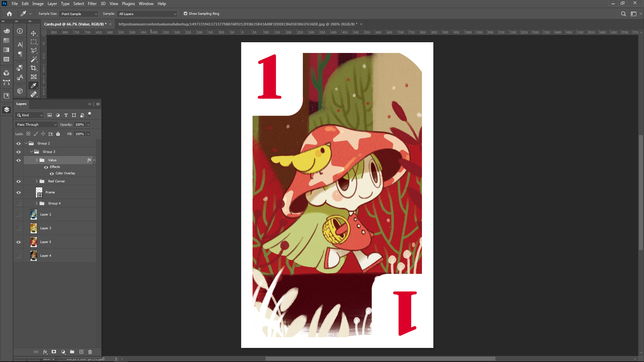Select the Frame tool
644x362 pixels.
pos(34,77)
